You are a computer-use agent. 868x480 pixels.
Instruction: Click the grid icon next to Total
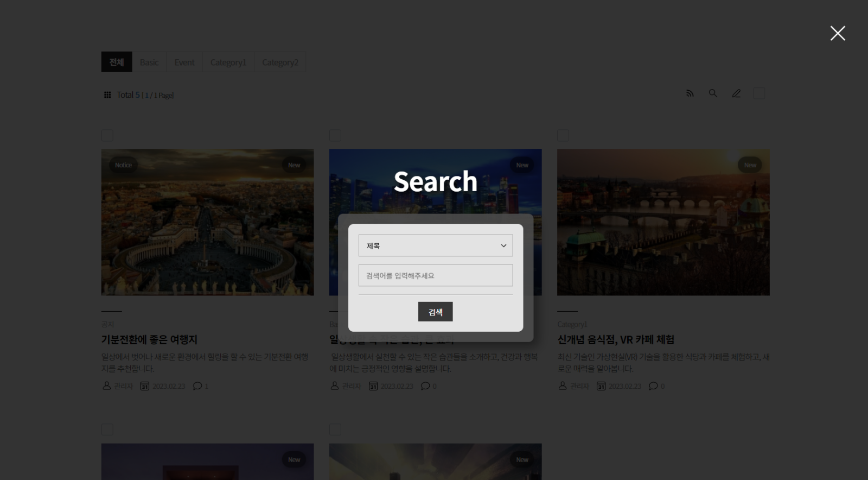[107, 95]
